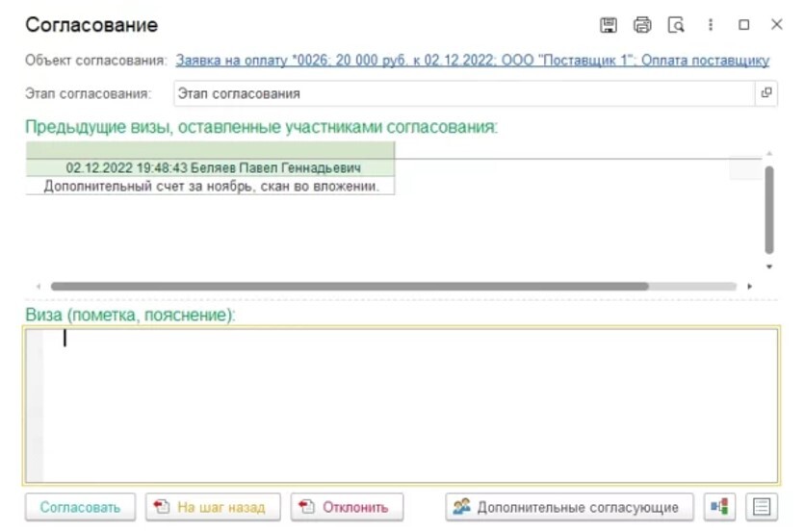Click the visas table header row
Viewport: 804px width, 532px height.
210,150
